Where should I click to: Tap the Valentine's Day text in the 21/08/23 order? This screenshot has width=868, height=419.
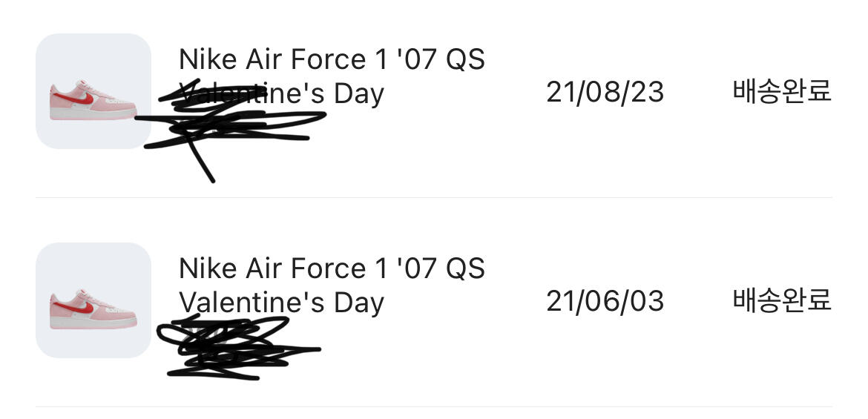pyautogui.click(x=281, y=94)
